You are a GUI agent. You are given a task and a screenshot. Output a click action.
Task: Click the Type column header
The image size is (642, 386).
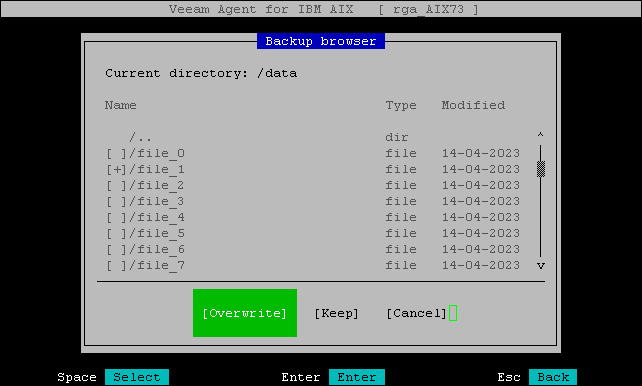[401, 106]
